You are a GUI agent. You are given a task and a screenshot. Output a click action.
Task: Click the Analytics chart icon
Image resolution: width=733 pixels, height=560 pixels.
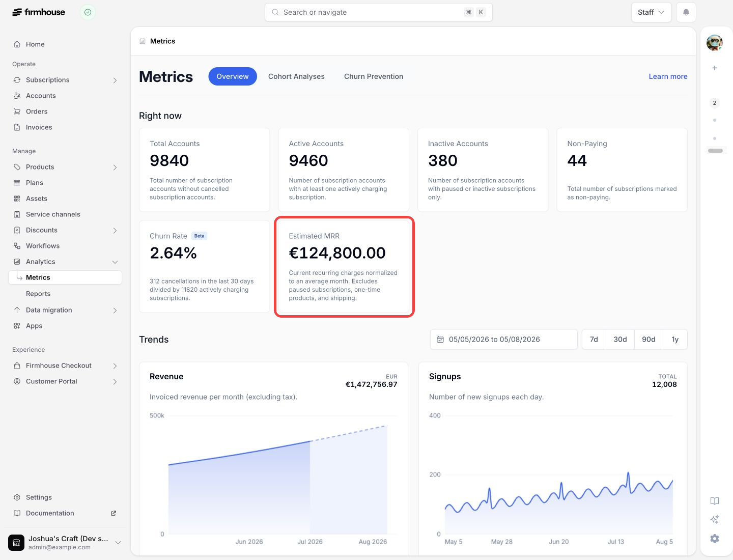point(17,262)
